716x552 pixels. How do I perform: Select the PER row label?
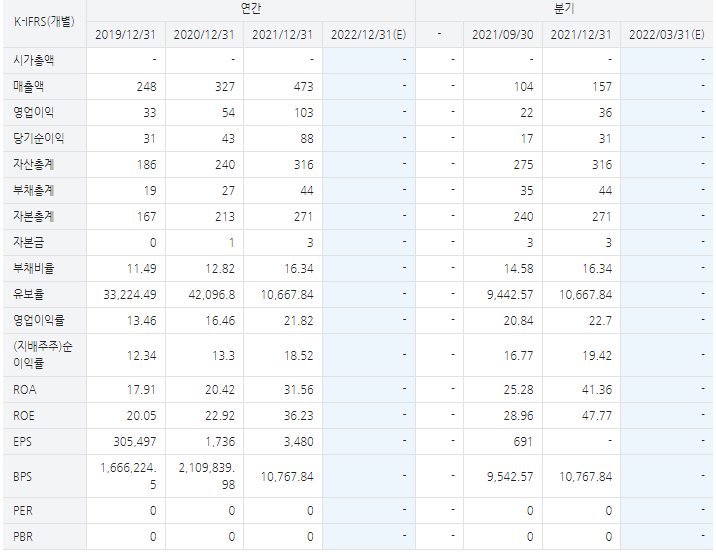tap(23, 511)
